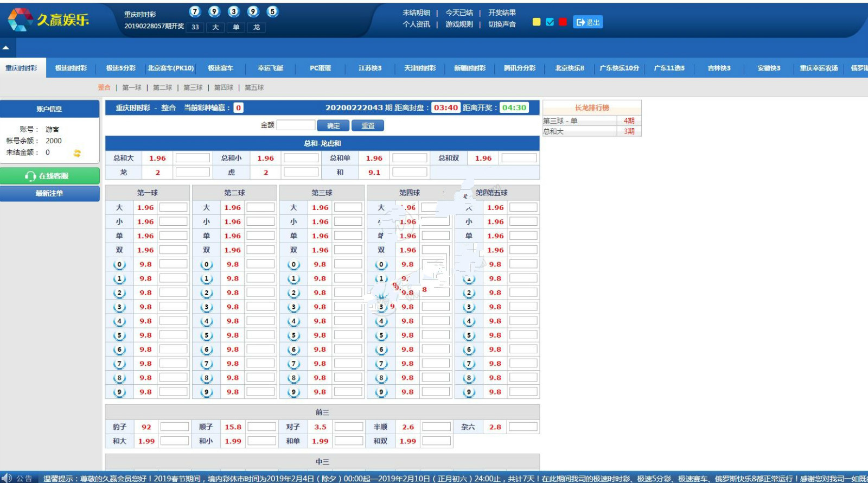Screen dimensions: 868x483
Task: Refresh balance with the yellow arrows icon
Action: click(x=77, y=153)
